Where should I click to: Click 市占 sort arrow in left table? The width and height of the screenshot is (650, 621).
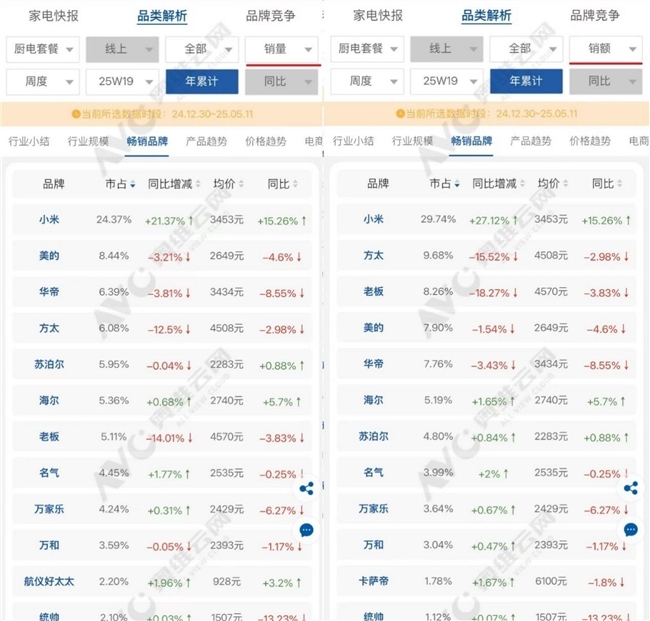click(x=133, y=184)
